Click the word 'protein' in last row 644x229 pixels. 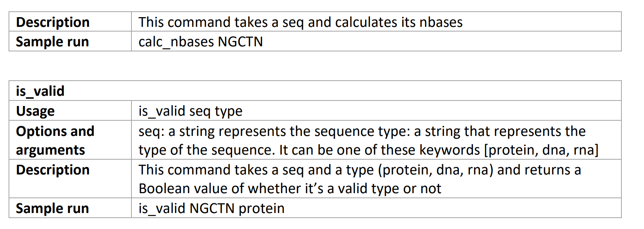[x=262, y=209]
